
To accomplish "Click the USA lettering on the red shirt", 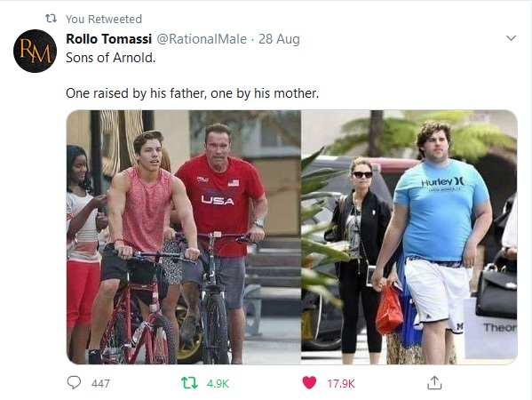I will coord(218,200).
